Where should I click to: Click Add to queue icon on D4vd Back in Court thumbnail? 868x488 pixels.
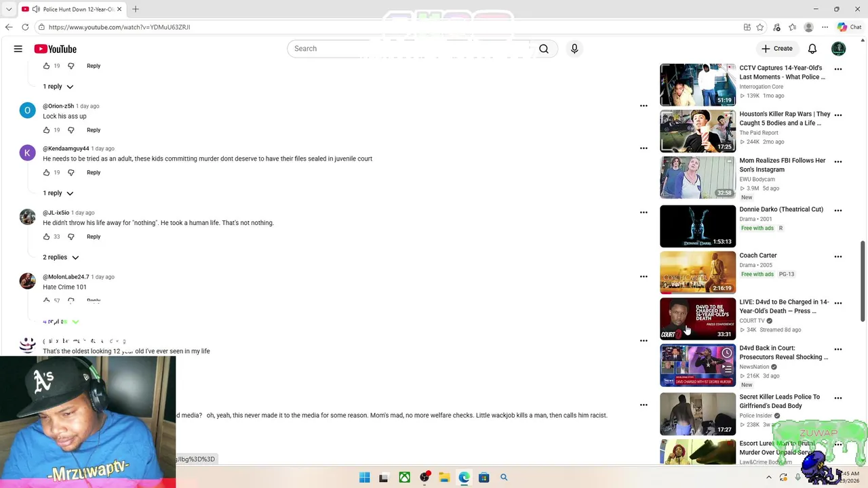727,368
